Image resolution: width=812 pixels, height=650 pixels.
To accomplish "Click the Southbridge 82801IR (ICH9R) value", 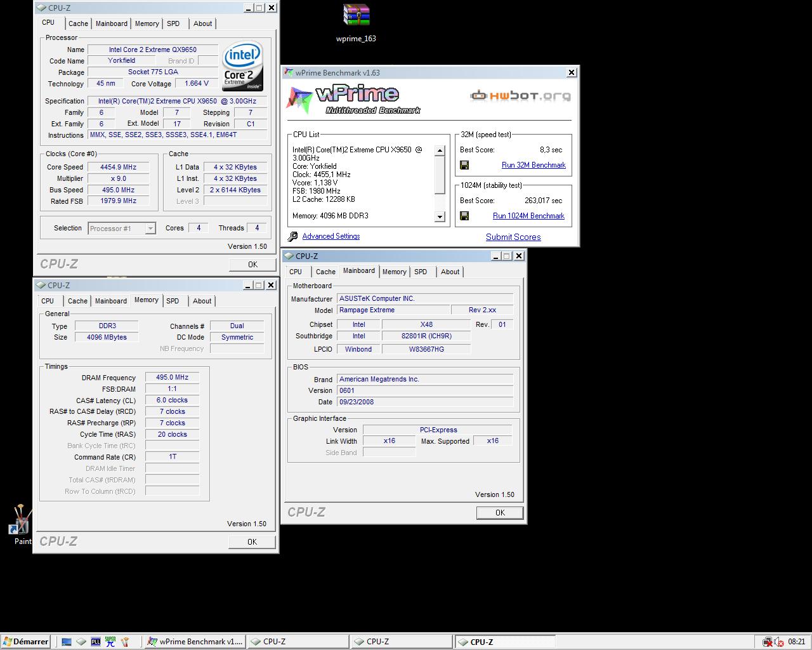I will 426,336.
